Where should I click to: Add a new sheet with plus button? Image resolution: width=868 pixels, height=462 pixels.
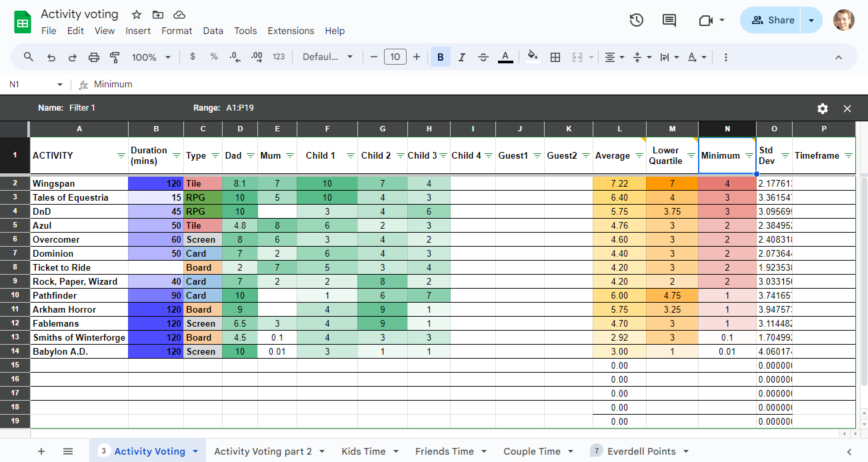(x=41, y=451)
